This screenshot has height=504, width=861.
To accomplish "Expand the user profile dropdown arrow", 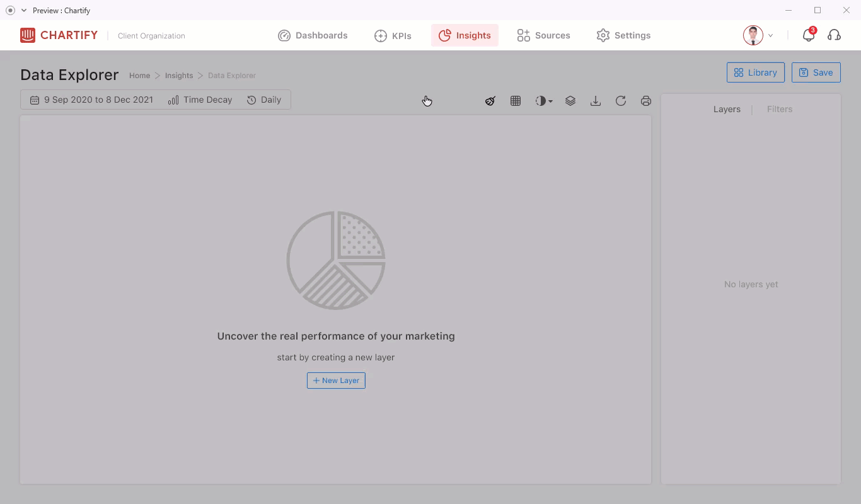I will 770,36.
